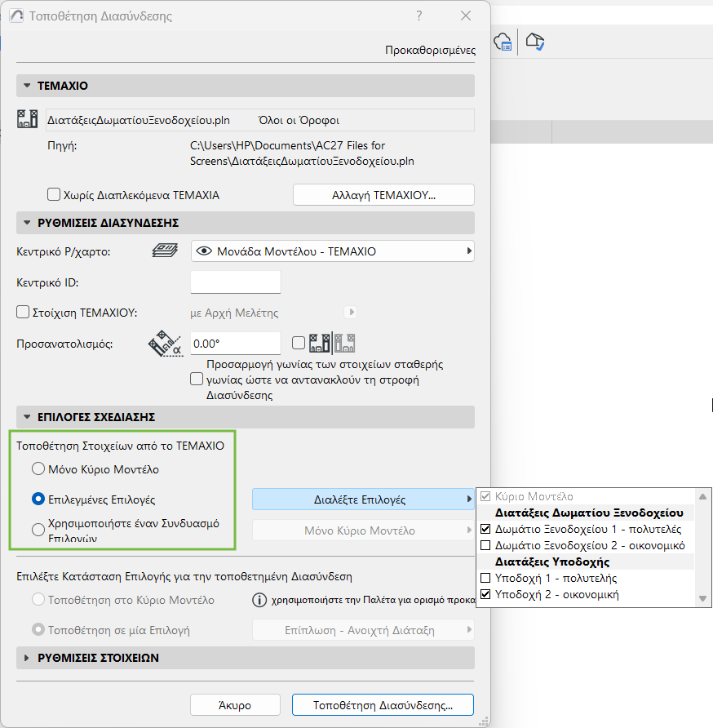The height and width of the screenshot is (728, 713).
Task: Collapse the ΤΕΜΑΧΙΟ section
Action: point(27,86)
